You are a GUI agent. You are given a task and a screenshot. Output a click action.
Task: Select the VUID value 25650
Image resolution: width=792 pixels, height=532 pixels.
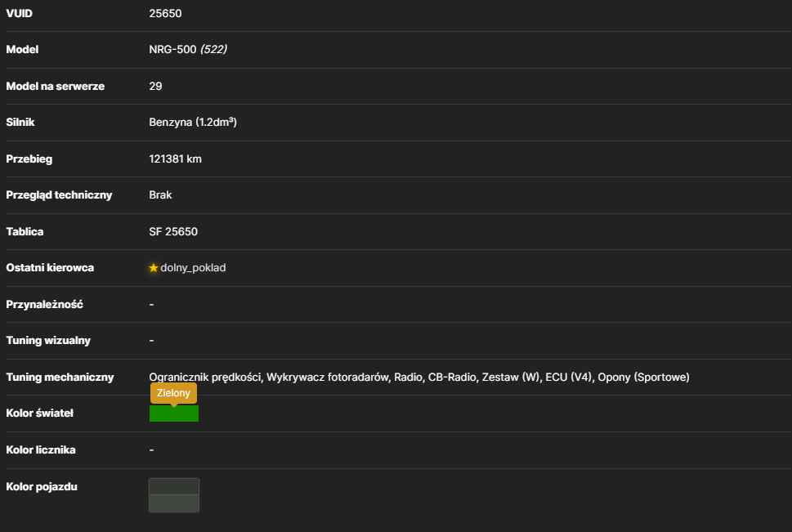(165, 14)
